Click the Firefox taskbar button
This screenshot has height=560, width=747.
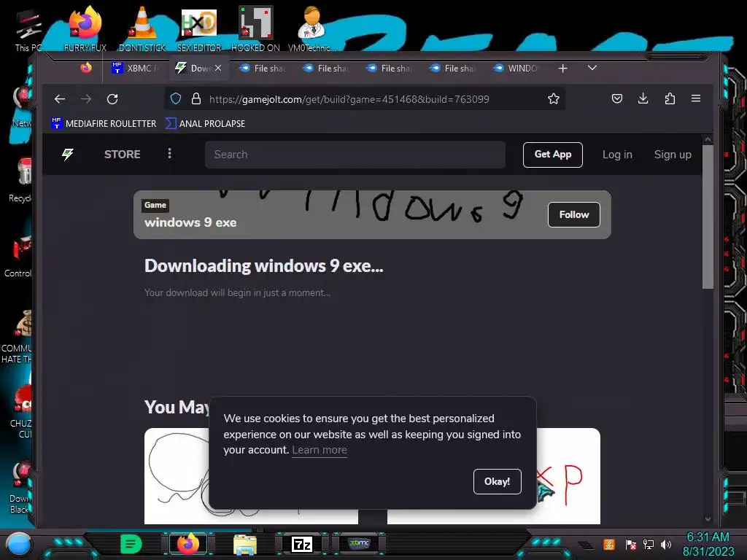(188, 544)
